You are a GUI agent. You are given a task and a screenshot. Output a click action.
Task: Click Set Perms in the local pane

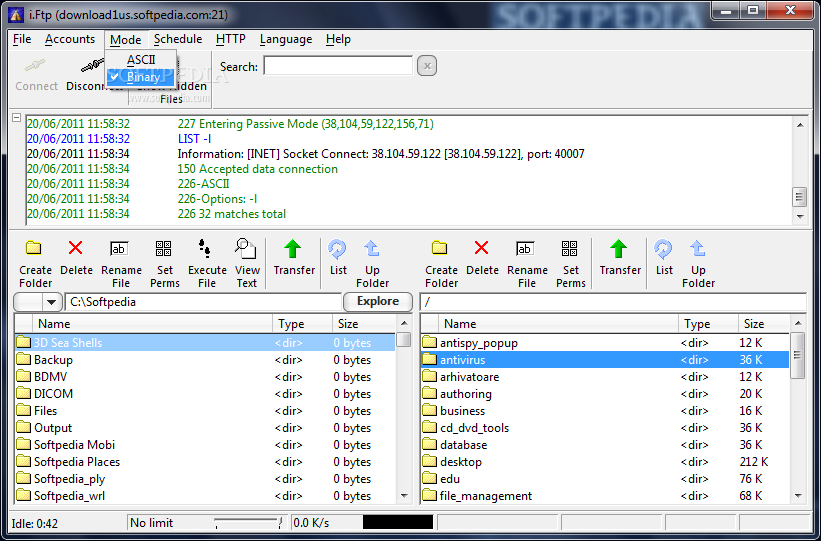pyautogui.click(x=163, y=248)
